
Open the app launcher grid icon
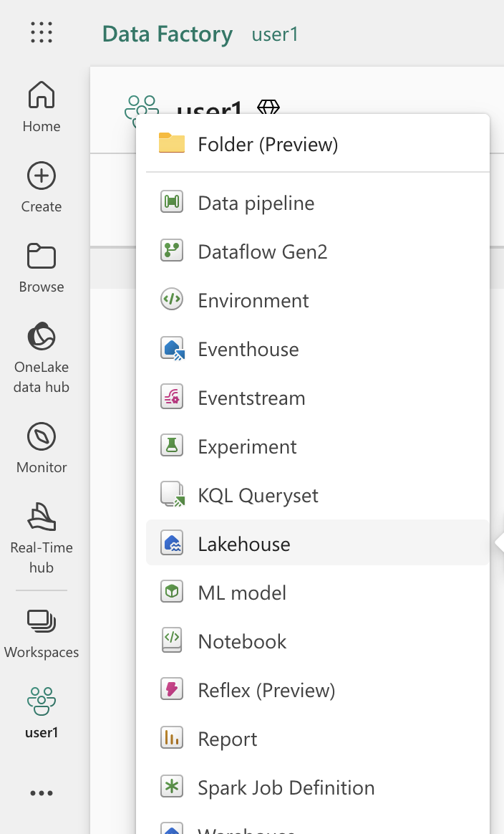point(42,32)
